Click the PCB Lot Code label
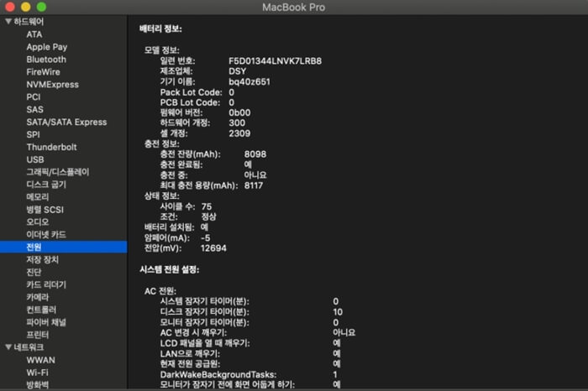The height and width of the screenshot is (391, 588). click(x=190, y=102)
